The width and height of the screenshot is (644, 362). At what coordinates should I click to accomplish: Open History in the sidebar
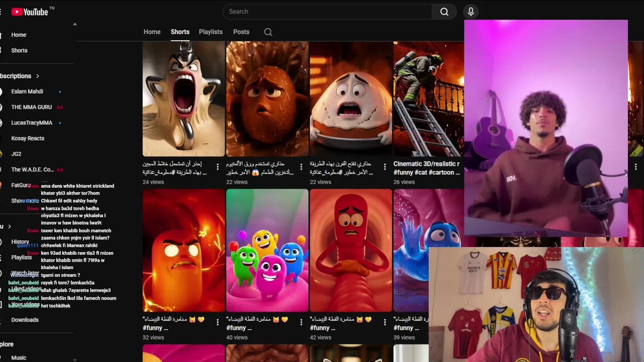20,242
